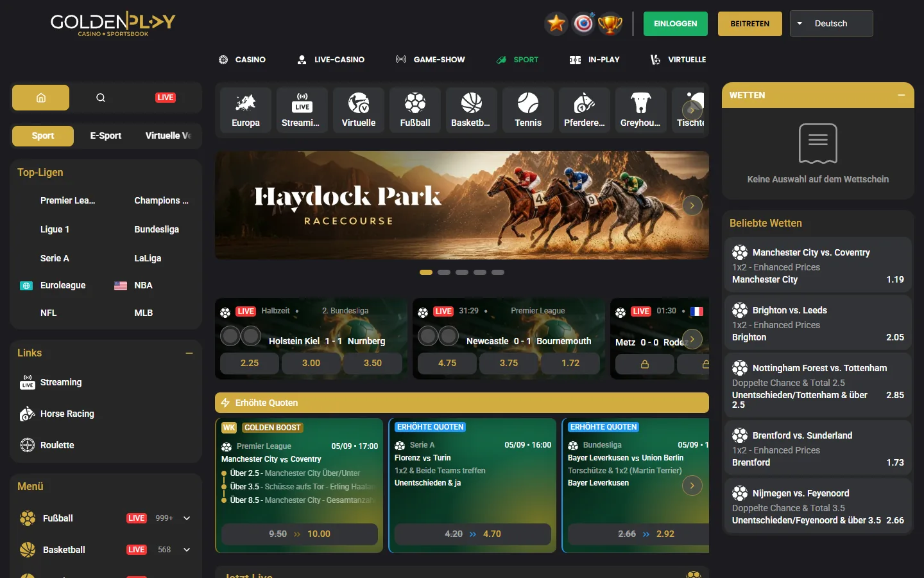The width and height of the screenshot is (924, 578).
Task: Open Horse Racing link in sidebar
Action: (57, 414)
